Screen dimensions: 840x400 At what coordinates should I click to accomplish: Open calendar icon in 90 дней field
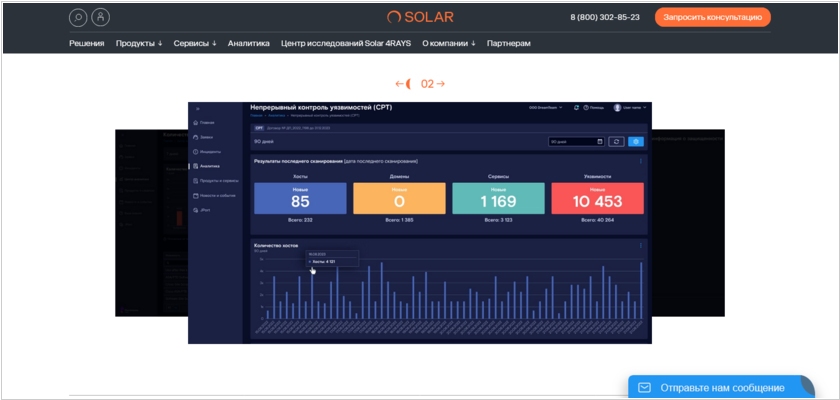599,142
